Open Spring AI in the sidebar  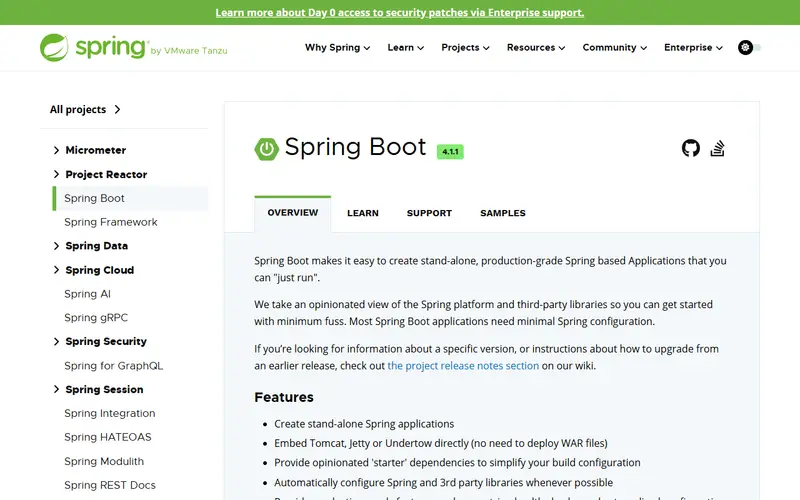coord(87,294)
